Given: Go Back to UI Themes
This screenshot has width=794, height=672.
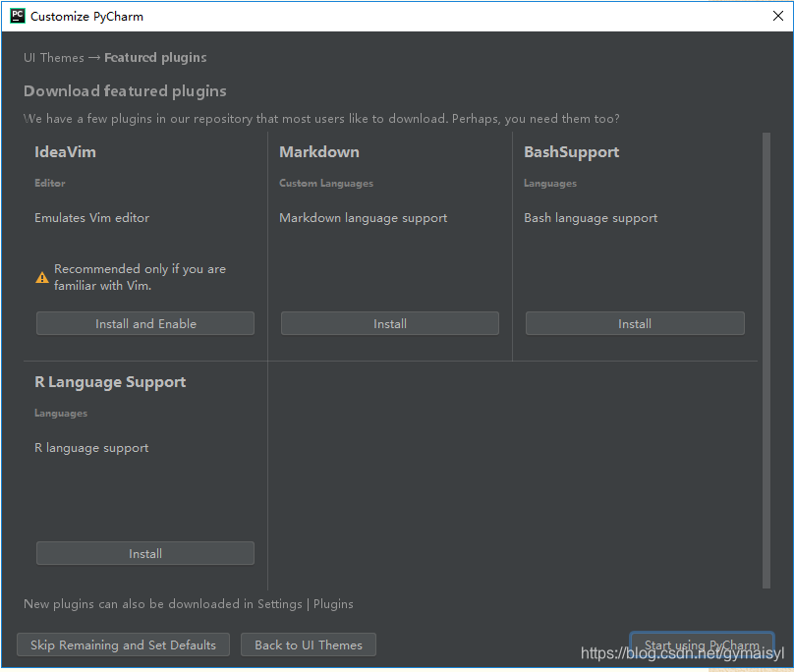Looking at the screenshot, I should 309,644.
